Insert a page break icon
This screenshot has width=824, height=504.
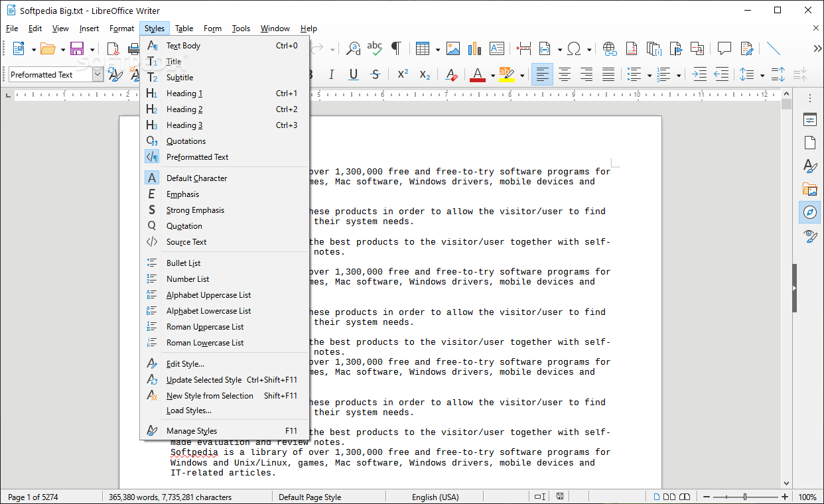pyautogui.click(x=524, y=48)
